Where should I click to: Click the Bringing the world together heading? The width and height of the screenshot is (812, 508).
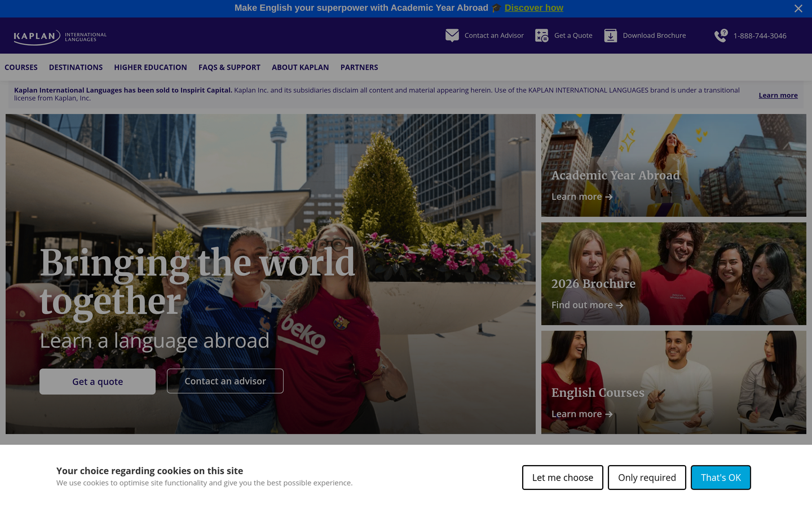(197, 282)
